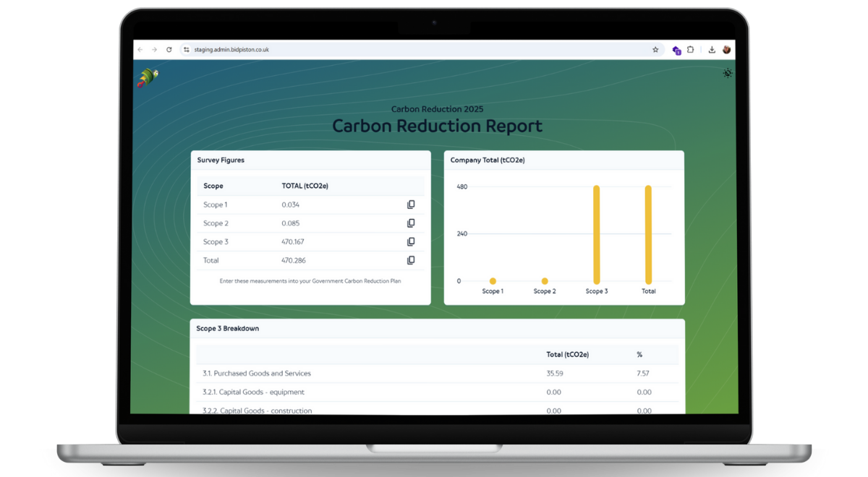The image size is (868, 477).
Task: Click the BidPiston fish logo
Action: pos(148,77)
